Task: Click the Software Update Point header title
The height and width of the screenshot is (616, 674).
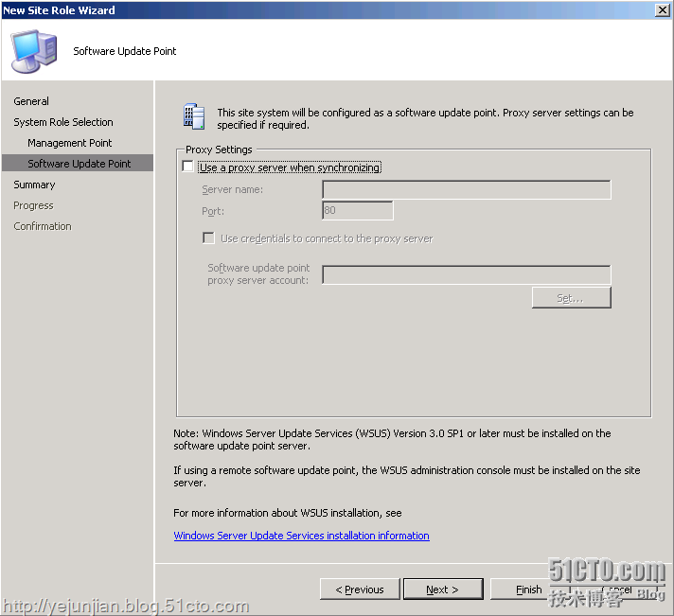Action: tap(125, 51)
